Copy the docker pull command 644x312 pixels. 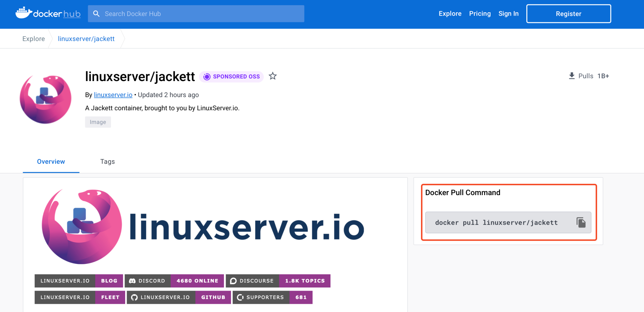click(581, 222)
